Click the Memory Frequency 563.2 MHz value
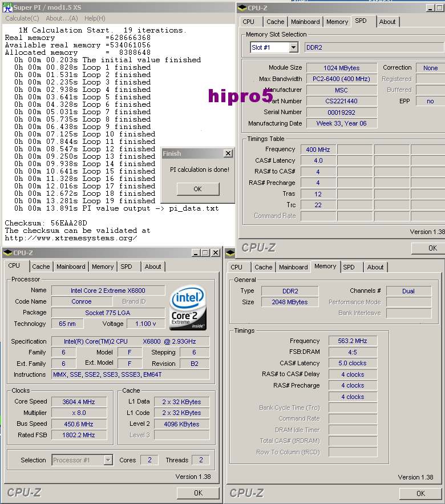 pyautogui.click(x=353, y=341)
